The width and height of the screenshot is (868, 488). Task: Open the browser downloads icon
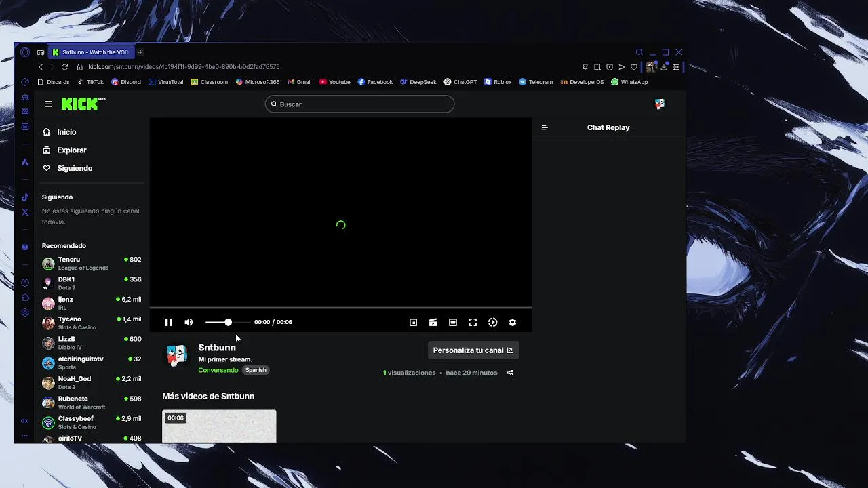tap(665, 67)
